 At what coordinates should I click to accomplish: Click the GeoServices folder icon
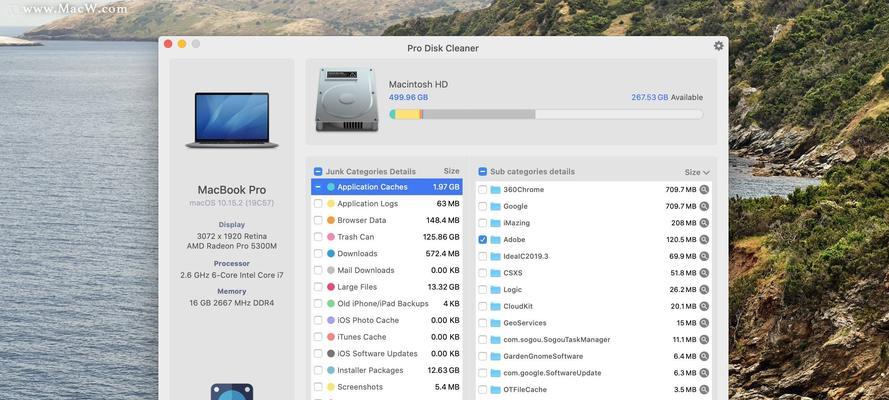click(496, 323)
